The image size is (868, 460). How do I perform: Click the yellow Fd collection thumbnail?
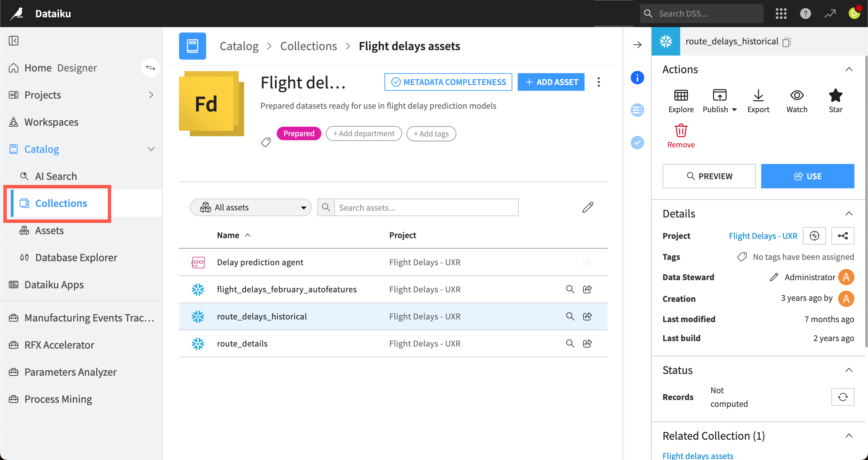[212, 104]
